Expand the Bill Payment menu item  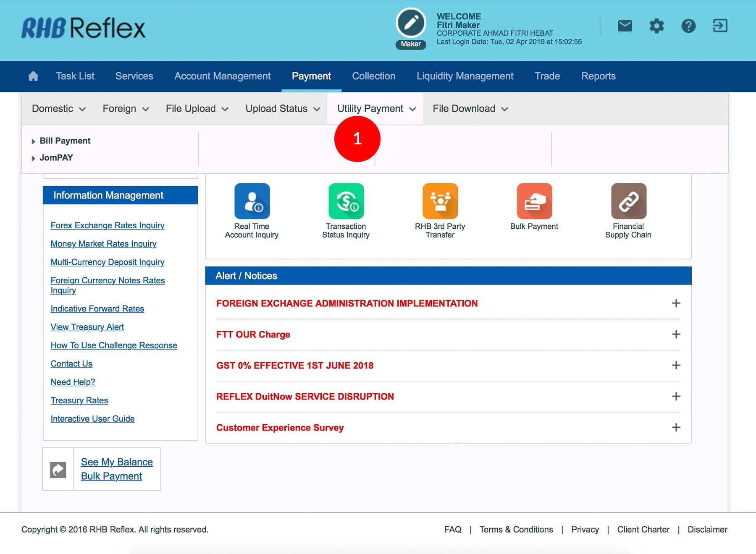[x=65, y=141]
